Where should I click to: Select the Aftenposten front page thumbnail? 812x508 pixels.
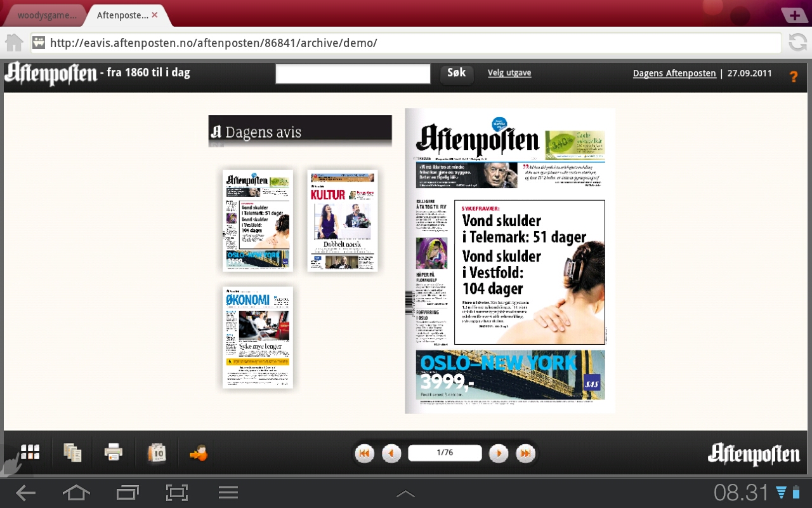[x=258, y=220]
